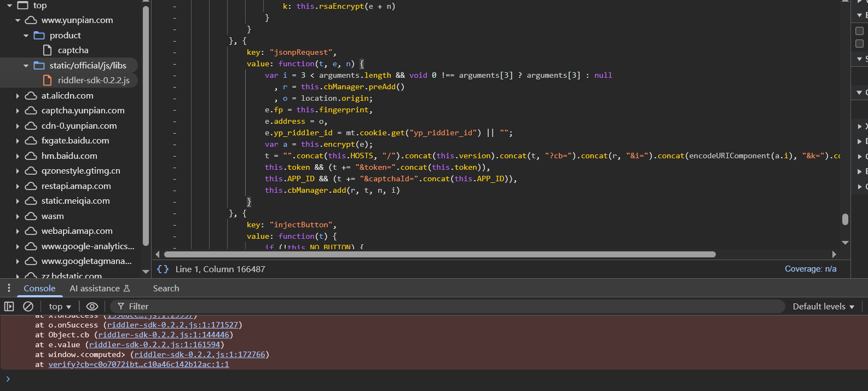Collapse the static/official/js/libs folder arrow
The width and height of the screenshot is (868, 391).
26,66
